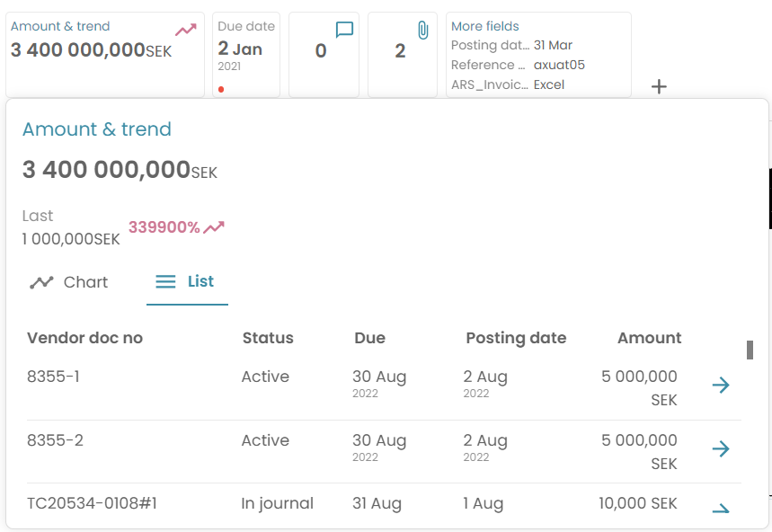Click the Amount column header
772x532 pixels.
(x=650, y=338)
